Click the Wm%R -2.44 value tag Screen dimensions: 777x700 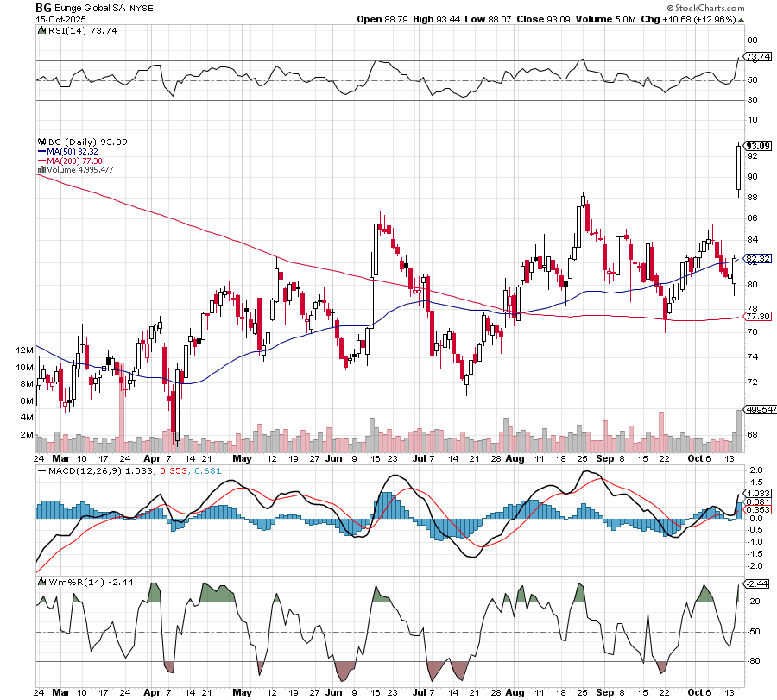tap(756, 584)
